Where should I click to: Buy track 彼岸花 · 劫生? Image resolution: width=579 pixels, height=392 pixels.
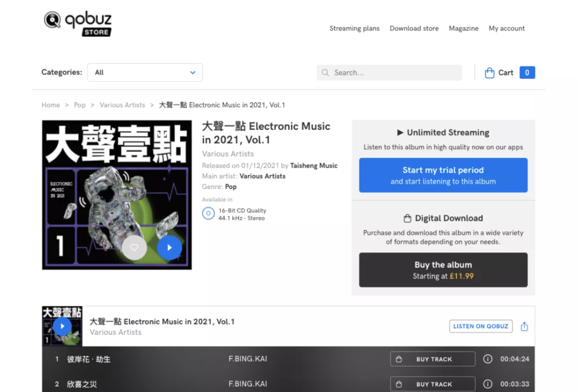[x=433, y=359]
